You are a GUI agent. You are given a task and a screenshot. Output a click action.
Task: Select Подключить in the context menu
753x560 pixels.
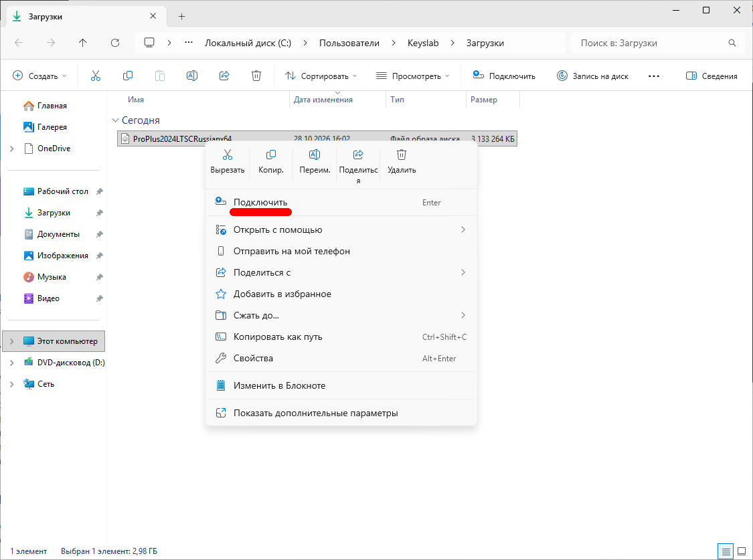coord(341,203)
